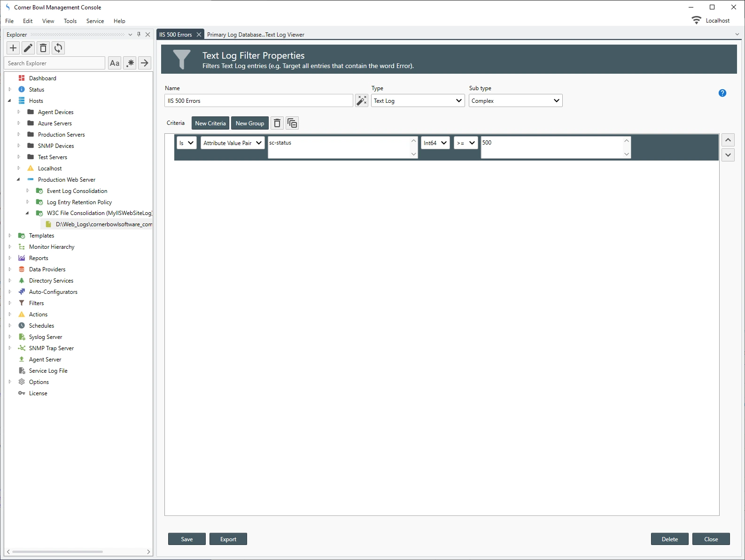The height and width of the screenshot is (560, 745).
Task: Click the edit pencil icon in Explorer toolbar
Action: coord(28,48)
